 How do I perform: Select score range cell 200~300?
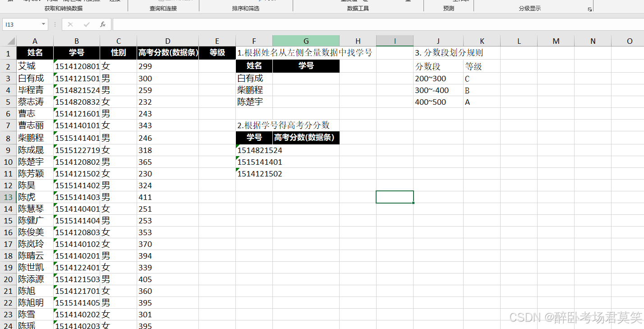(x=438, y=79)
